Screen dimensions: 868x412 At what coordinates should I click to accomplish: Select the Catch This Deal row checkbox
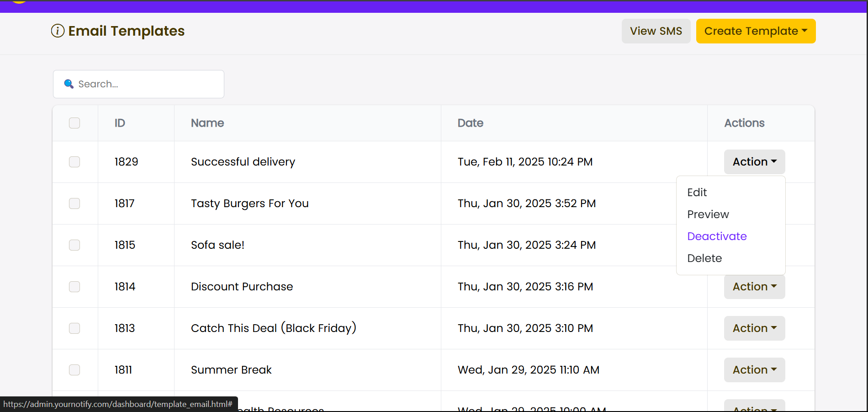74,328
